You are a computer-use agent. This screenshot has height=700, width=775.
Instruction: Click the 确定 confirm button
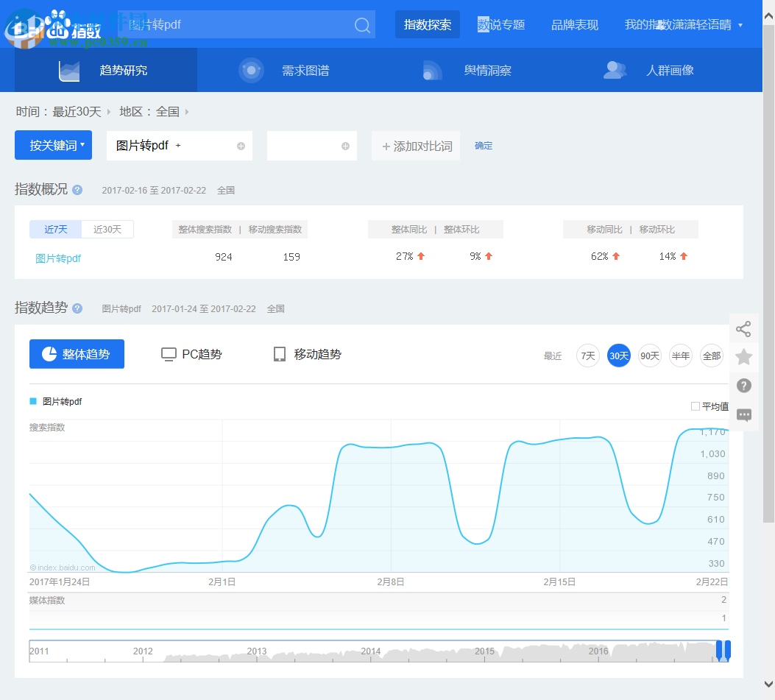point(484,145)
